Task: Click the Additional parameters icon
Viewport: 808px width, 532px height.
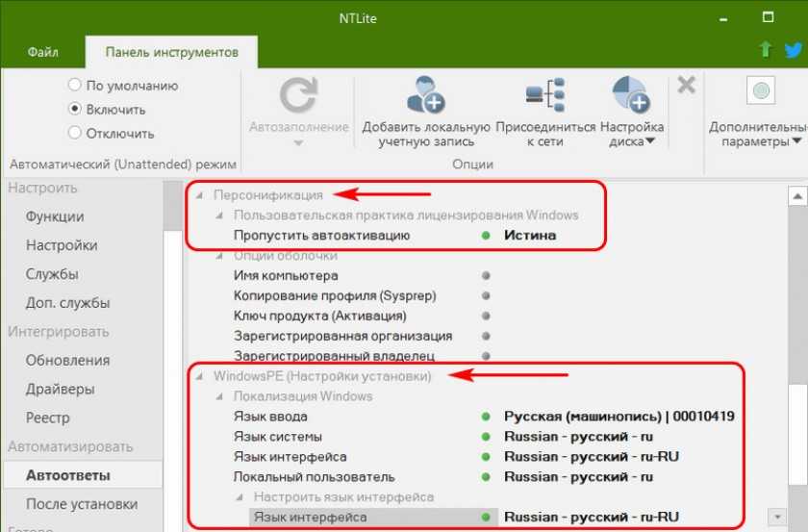Action: click(761, 92)
